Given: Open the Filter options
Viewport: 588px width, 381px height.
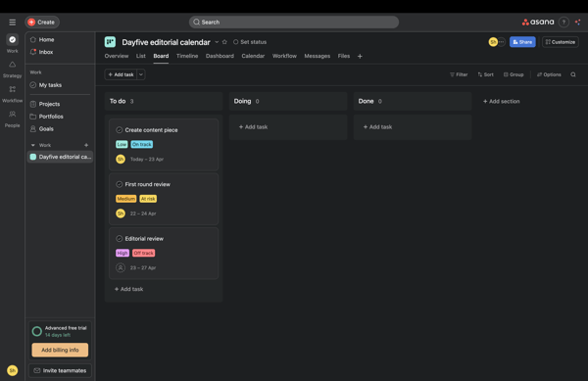Looking at the screenshot, I should point(459,74).
